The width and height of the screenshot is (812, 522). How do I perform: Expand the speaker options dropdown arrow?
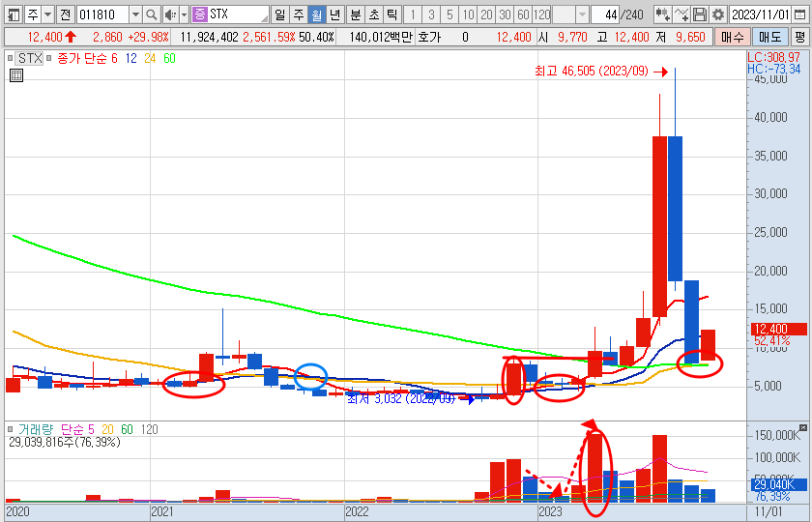[184, 14]
